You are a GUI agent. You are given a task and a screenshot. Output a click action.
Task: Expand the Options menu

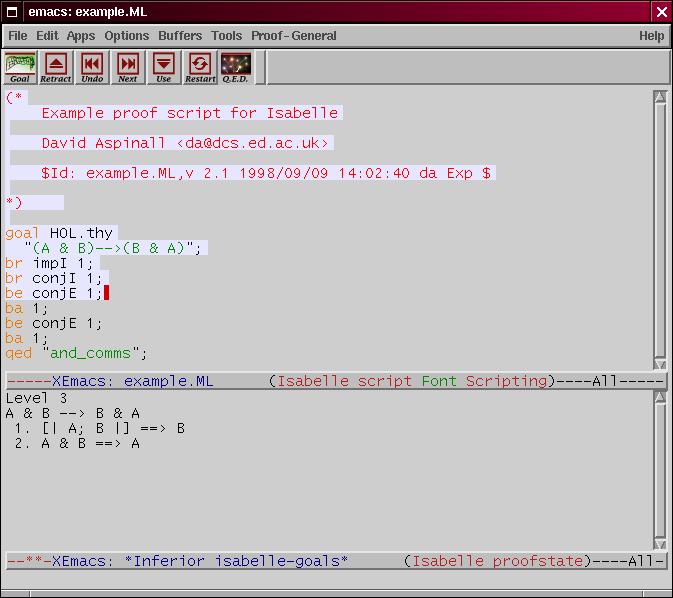[127, 36]
